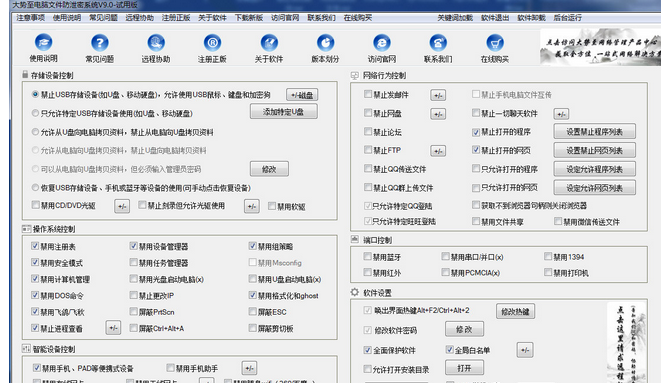The height and width of the screenshot is (383, 661).
Task: Open the 下载新版 menu item
Action: pos(249,18)
